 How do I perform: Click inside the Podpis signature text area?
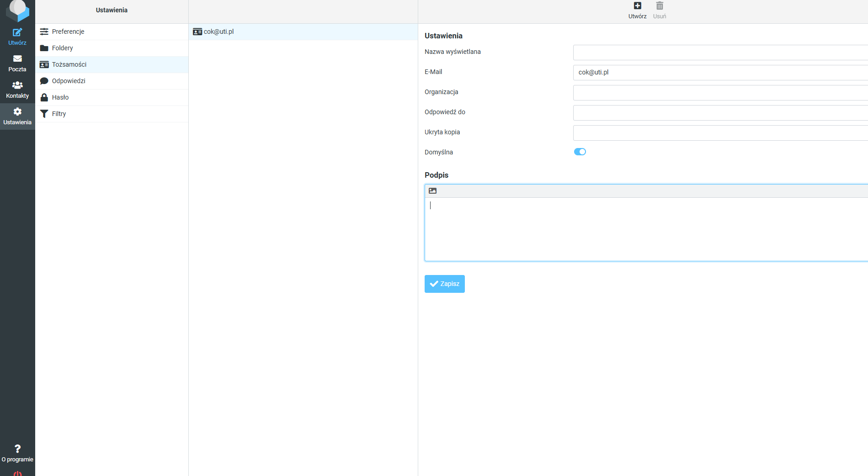click(646, 229)
